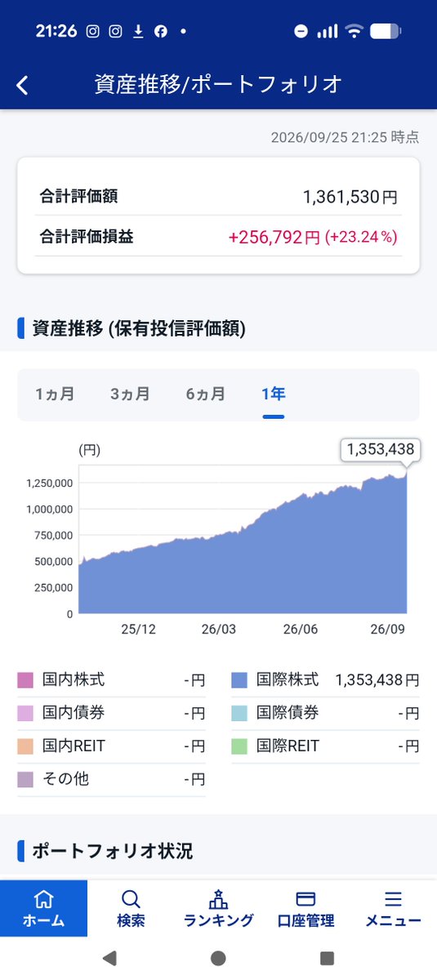Select the 1年 period tab
The image size is (437, 980).
click(x=274, y=394)
